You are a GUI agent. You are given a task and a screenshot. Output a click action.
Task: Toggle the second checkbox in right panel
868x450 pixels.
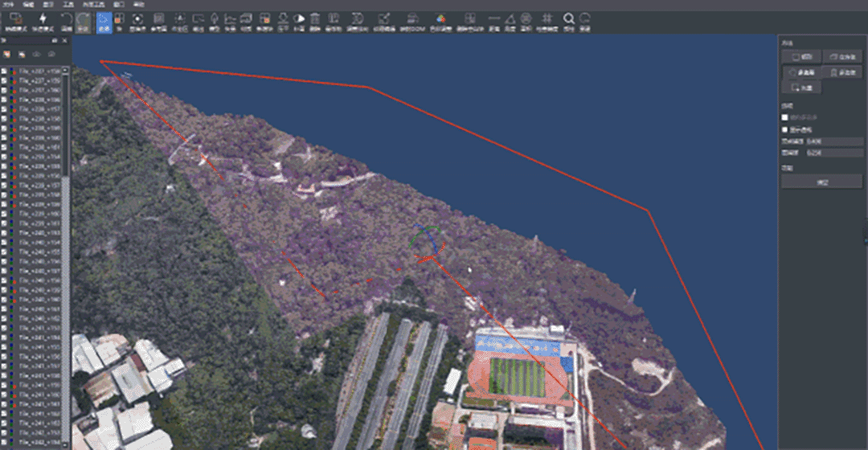click(786, 129)
